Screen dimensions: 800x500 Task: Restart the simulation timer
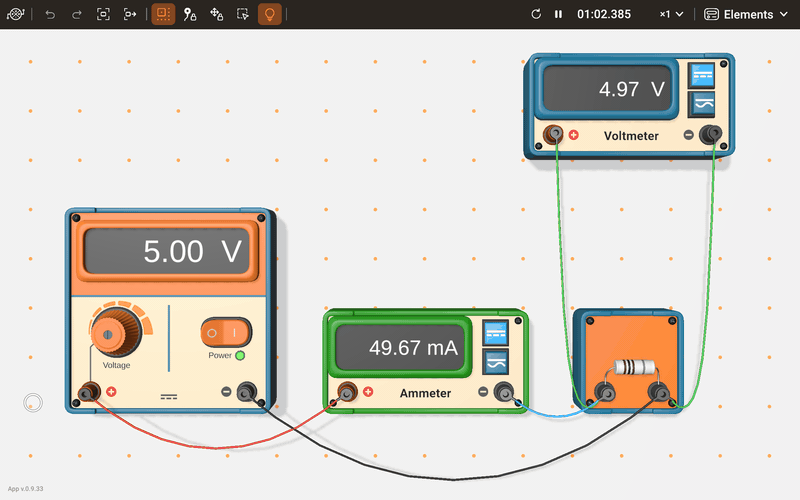tap(536, 14)
